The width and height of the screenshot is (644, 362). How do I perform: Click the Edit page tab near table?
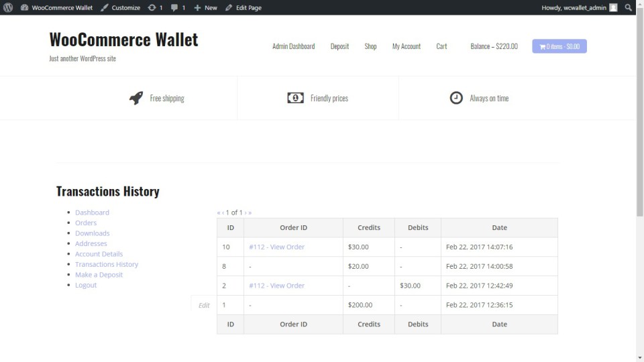click(204, 305)
